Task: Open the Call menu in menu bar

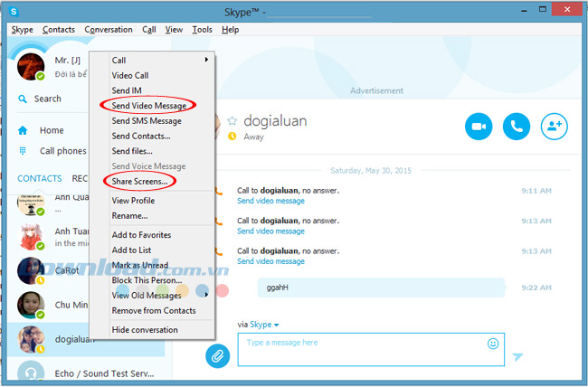Action: (x=149, y=30)
